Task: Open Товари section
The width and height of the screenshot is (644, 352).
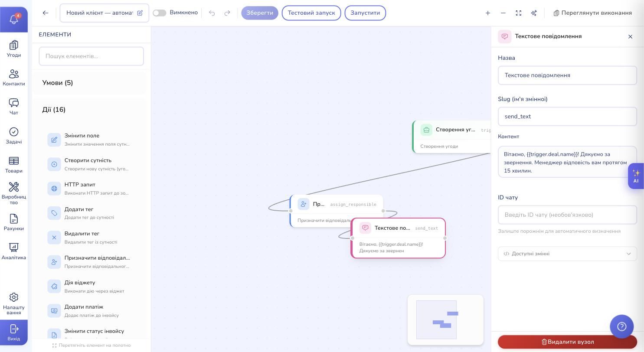Action: point(14,165)
